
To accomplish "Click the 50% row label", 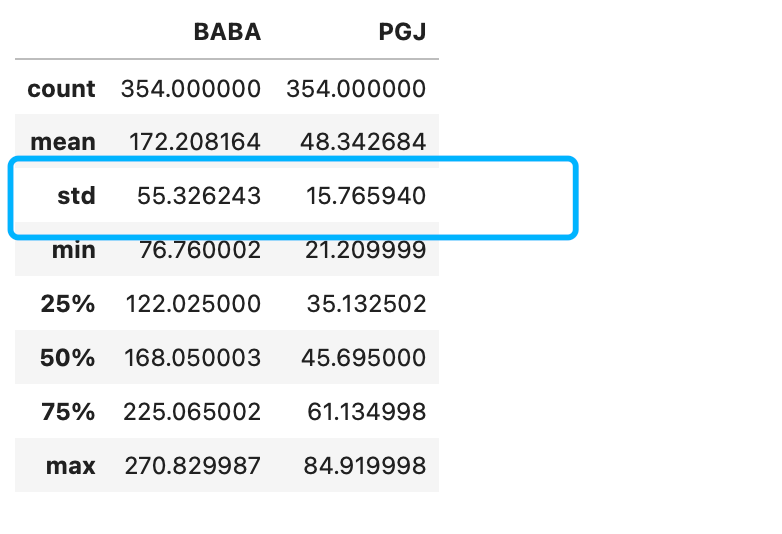I will pyautogui.click(x=68, y=358).
